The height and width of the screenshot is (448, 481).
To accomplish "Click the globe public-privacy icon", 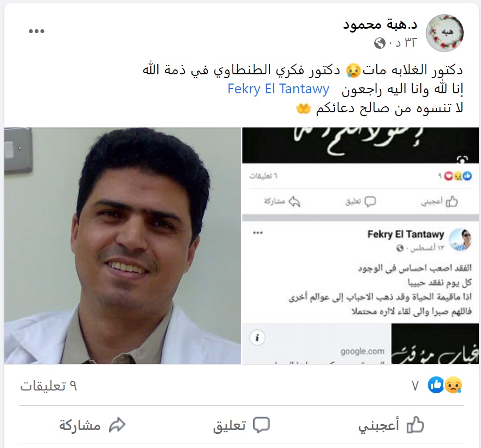I will coord(380,43).
